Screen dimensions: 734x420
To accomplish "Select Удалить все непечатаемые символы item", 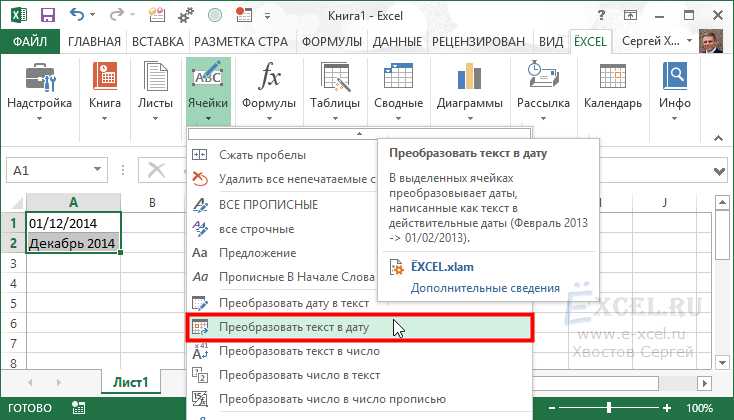I will click(282, 179).
